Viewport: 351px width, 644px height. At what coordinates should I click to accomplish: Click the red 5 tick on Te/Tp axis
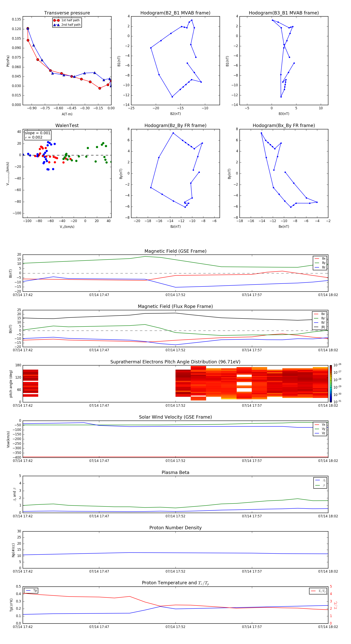click(331, 586)
